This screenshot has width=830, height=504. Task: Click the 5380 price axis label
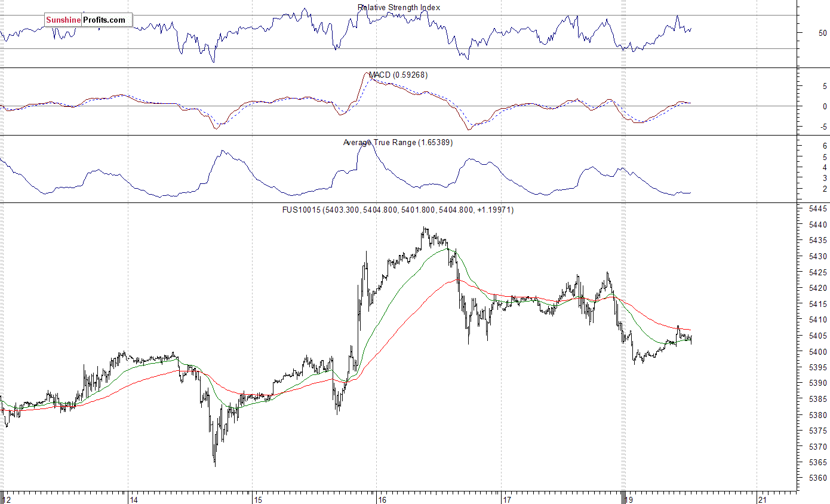tap(819, 415)
